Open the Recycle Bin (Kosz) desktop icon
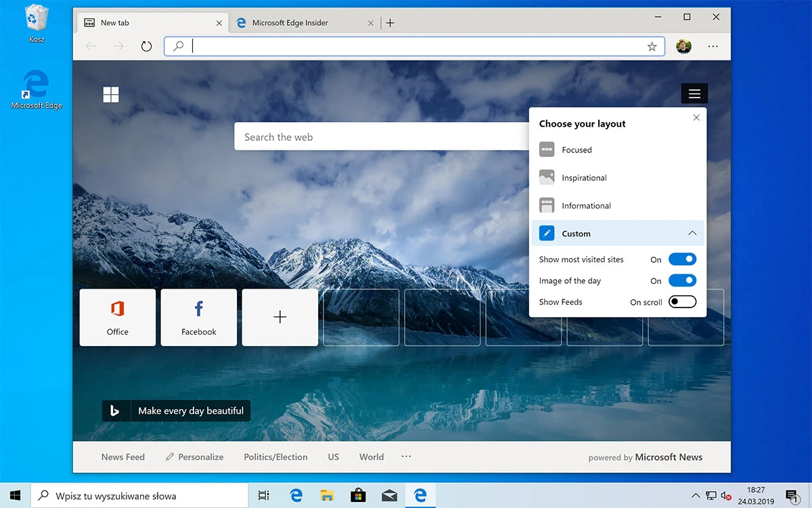Image resolution: width=812 pixels, height=508 pixels. pyautogui.click(x=36, y=24)
